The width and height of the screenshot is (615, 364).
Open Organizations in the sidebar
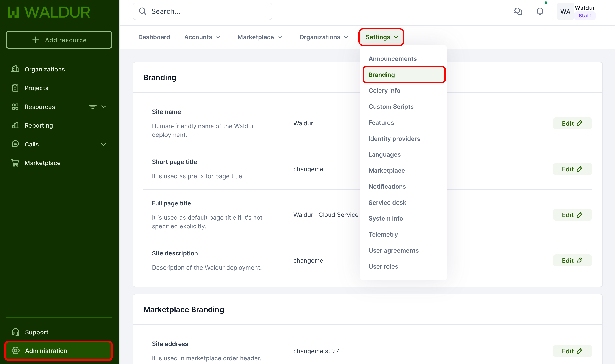click(44, 69)
